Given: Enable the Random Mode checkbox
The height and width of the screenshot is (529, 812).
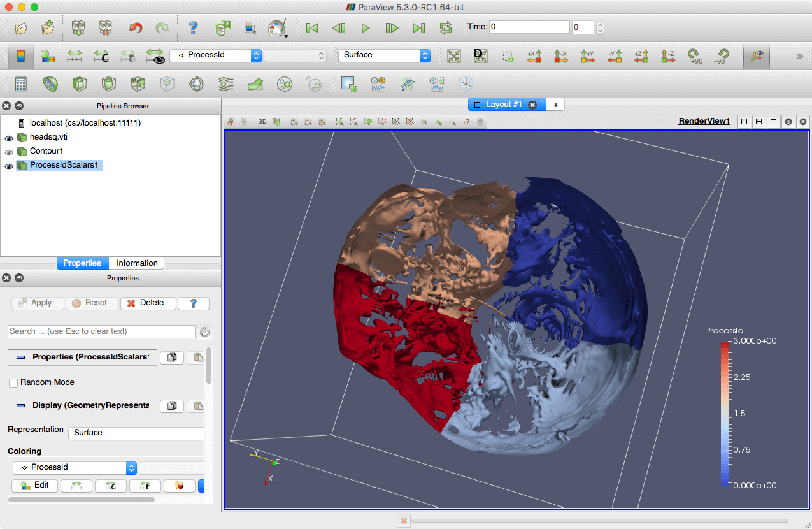Looking at the screenshot, I should pos(13,383).
